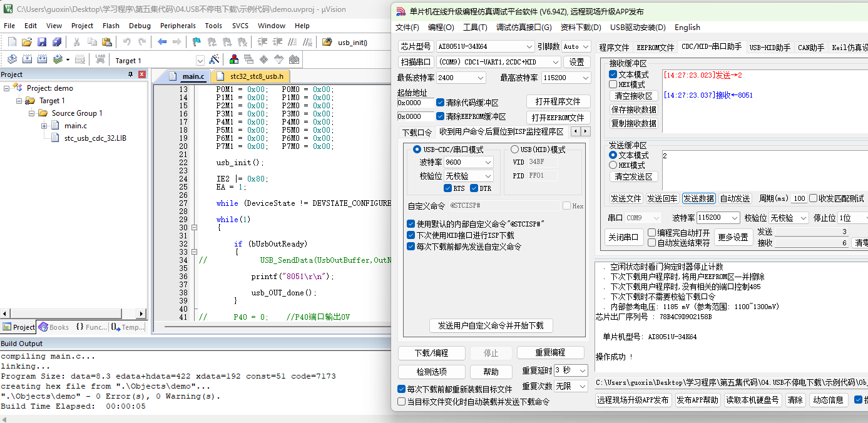
Task: Open the Debug menu in µVision
Action: click(x=140, y=26)
